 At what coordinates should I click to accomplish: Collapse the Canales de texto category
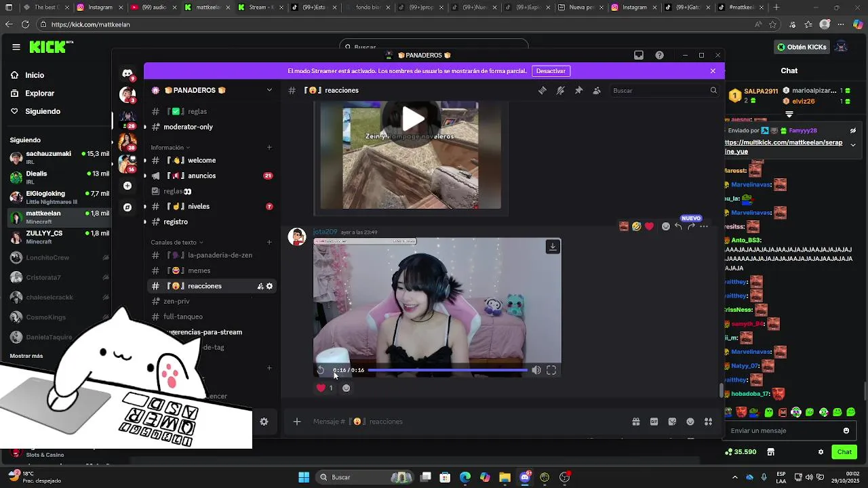pyautogui.click(x=176, y=242)
